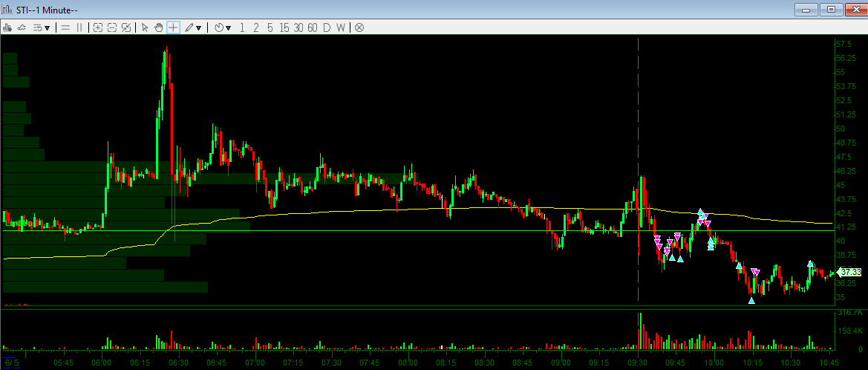The height and width of the screenshot is (370, 868).
Task: Open the chart type bar icon
Action: pyautogui.click(x=7, y=27)
